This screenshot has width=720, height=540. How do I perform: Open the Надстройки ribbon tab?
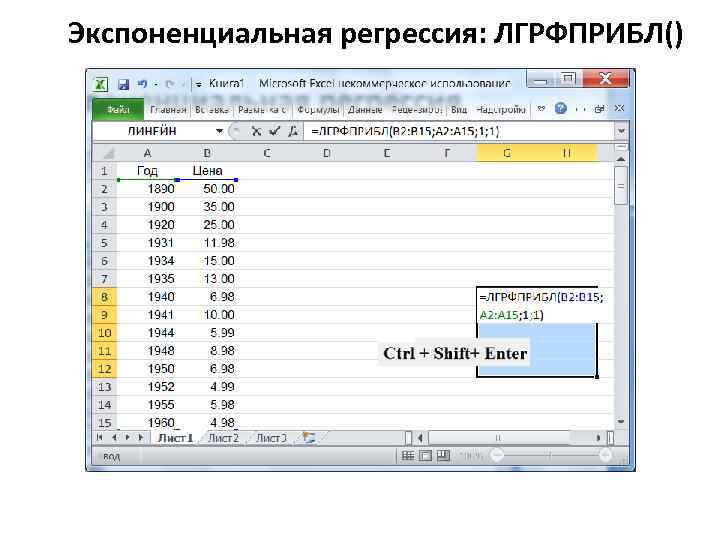tap(501, 110)
